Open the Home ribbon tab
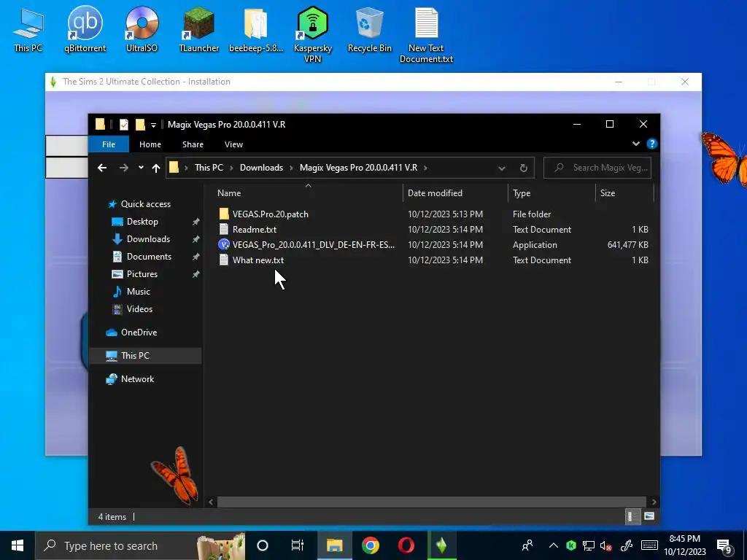Image resolution: width=747 pixels, height=560 pixels. 150,144
